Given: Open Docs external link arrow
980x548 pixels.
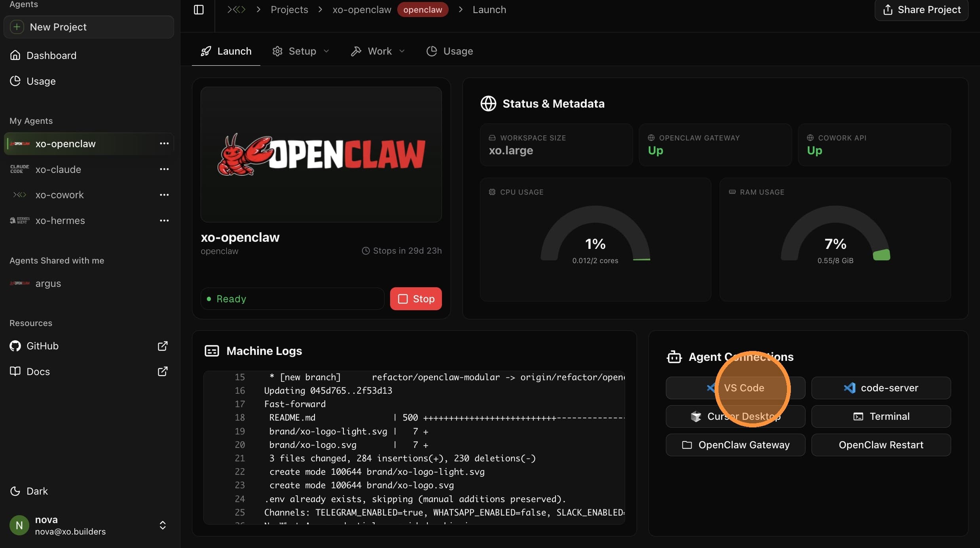Looking at the screenshot, I should [x=163, y=371].
